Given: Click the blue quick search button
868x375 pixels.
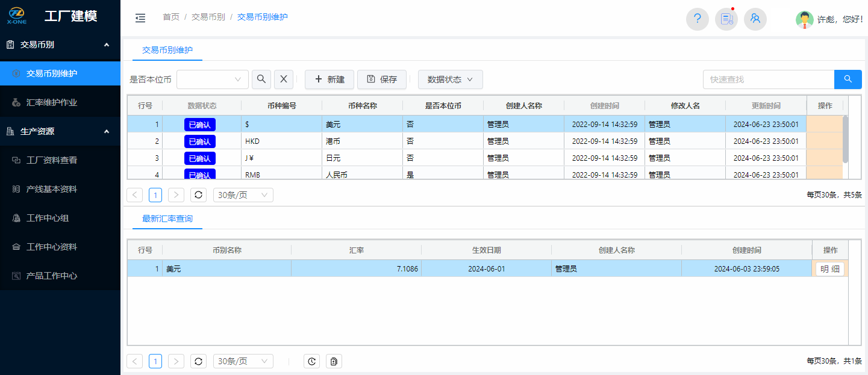Looking at the screenshot, I should click(848, 79).
